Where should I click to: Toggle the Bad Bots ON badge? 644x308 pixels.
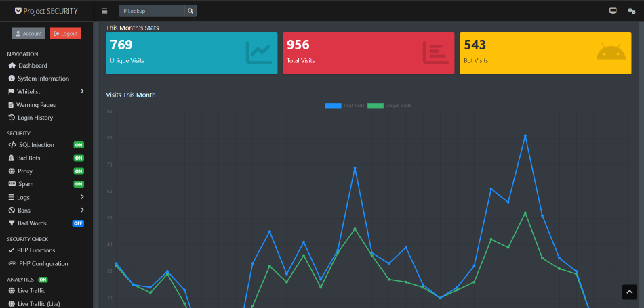point(79,158)
